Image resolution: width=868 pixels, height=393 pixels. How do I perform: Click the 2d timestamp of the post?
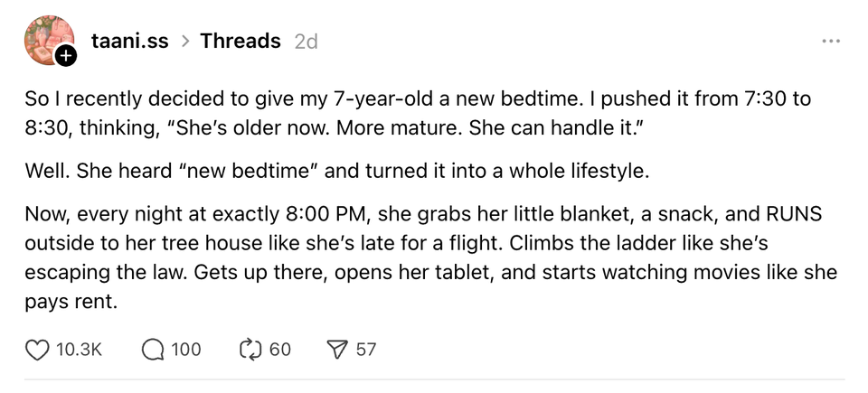tap(307, 42)
